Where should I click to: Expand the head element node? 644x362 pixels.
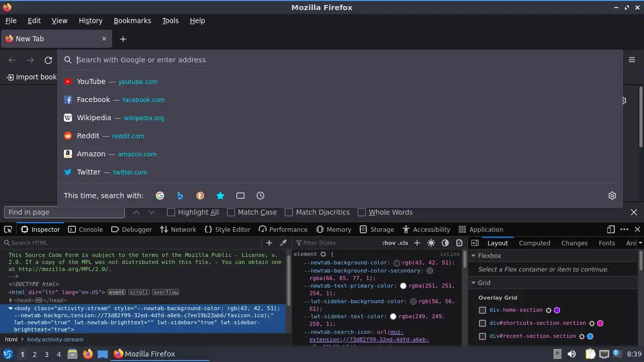point(11,300)
